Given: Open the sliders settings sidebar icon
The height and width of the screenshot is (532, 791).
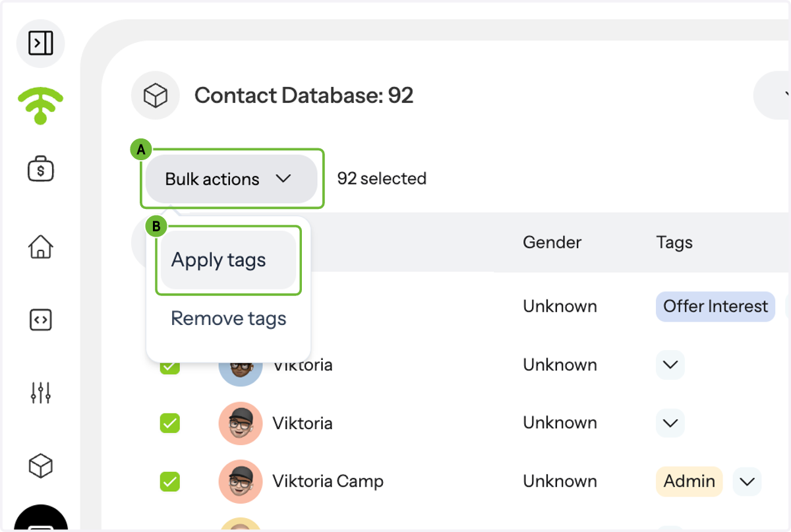Looking at the screenshot, I should tap(41, 393).
